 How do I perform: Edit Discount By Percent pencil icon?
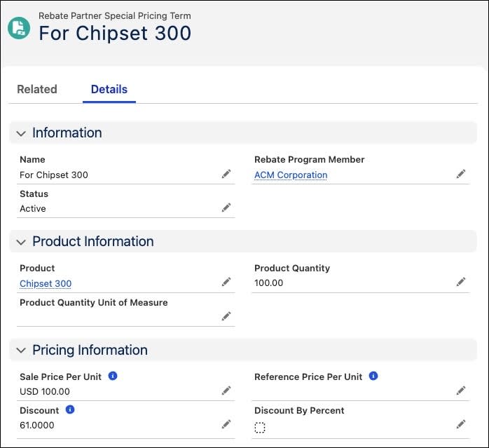[x=461, y=424]
